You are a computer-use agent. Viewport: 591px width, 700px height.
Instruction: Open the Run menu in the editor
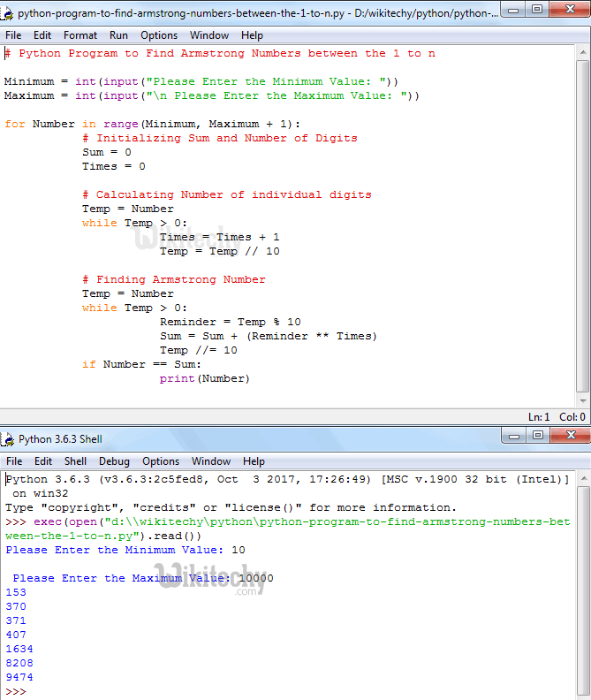[118, 35]
